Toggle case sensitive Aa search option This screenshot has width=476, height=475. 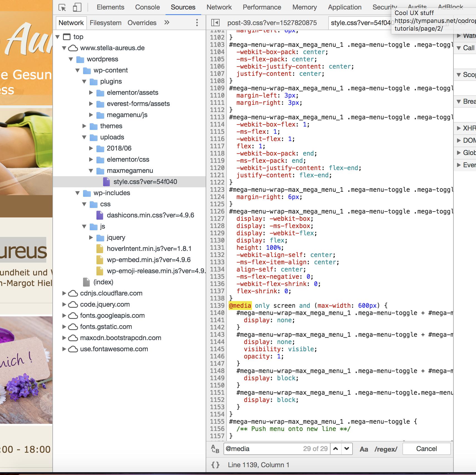click(364, 449)
